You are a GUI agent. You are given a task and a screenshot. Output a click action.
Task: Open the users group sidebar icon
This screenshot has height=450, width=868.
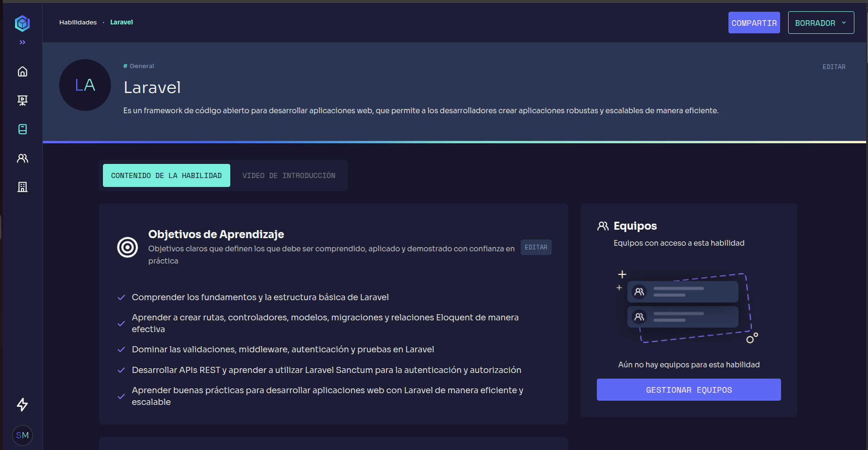pos(22,158)
